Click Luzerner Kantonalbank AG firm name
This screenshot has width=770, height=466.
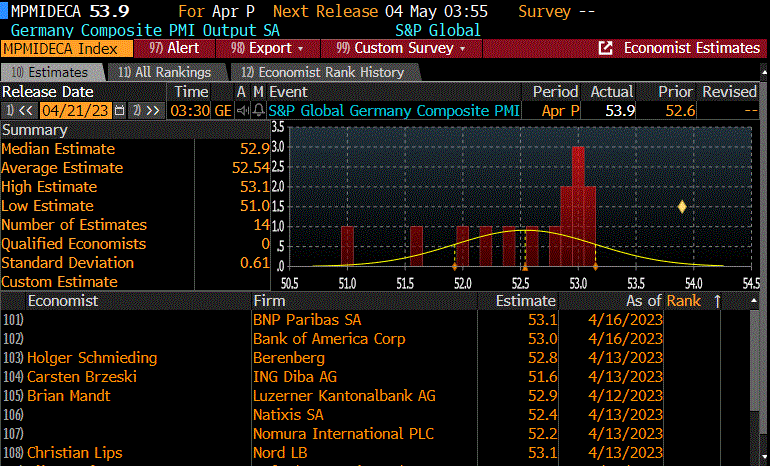point(344,396)
